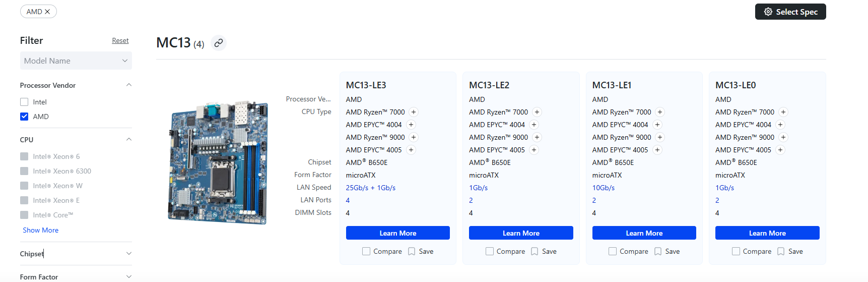This screenshot has height=282, width=868.
Task: Expand AMD Ryzen 9000 plus icon for MC13-LE1
Action: 660,137
